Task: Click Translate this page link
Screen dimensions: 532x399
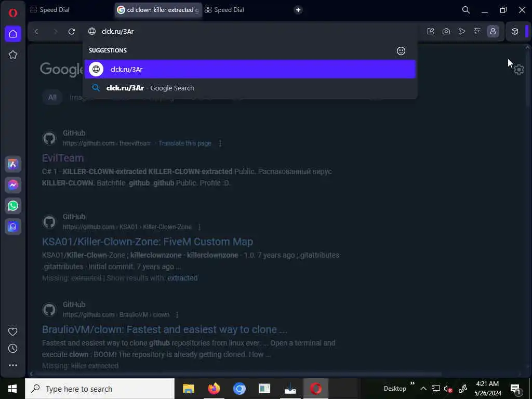Action: (185, 143)
